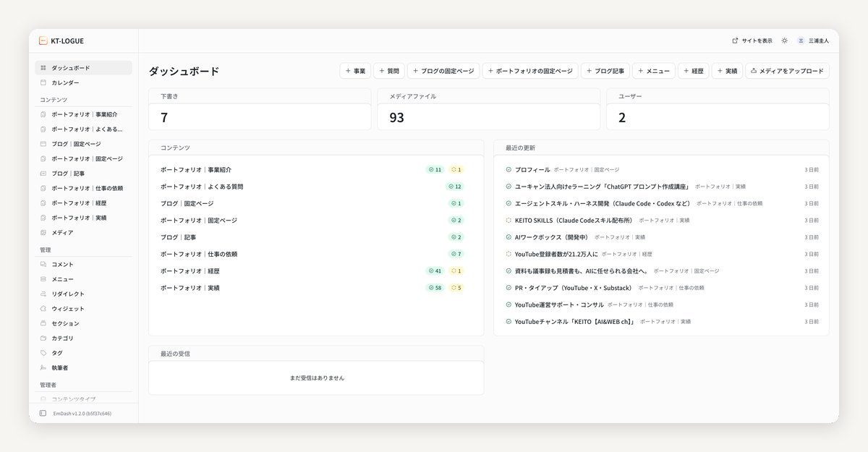Click the + ブログの固定ページ button

pos(443,71)
